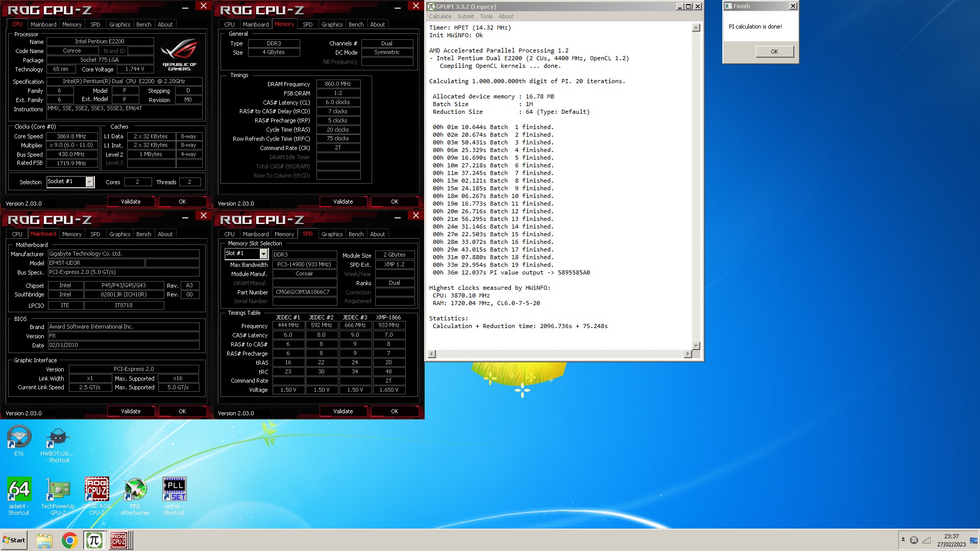Click the system clock showing 23:37
This screenshot has height=551, width=980.
point(951,536)
